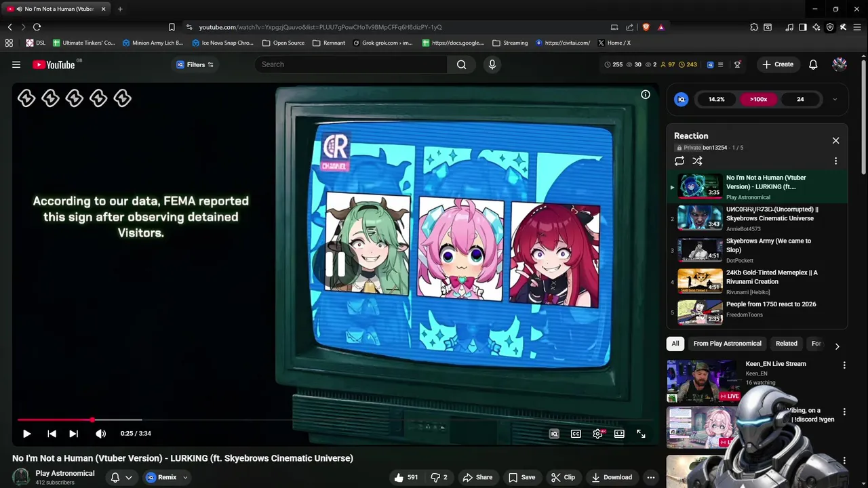Screen dimensions: 868x488
Task: Skip to previous video in playlist
Action: tap(52, 434)
